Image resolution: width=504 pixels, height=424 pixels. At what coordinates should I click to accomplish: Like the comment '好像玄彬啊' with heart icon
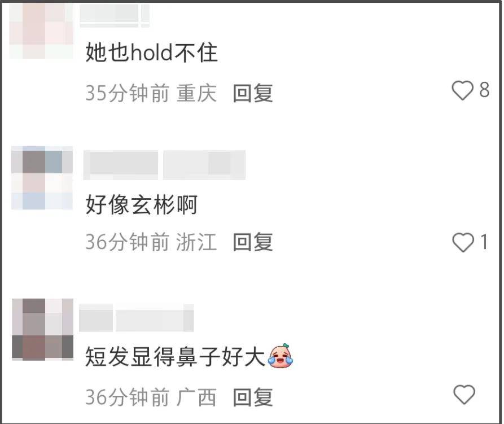(x=463, y=242)
